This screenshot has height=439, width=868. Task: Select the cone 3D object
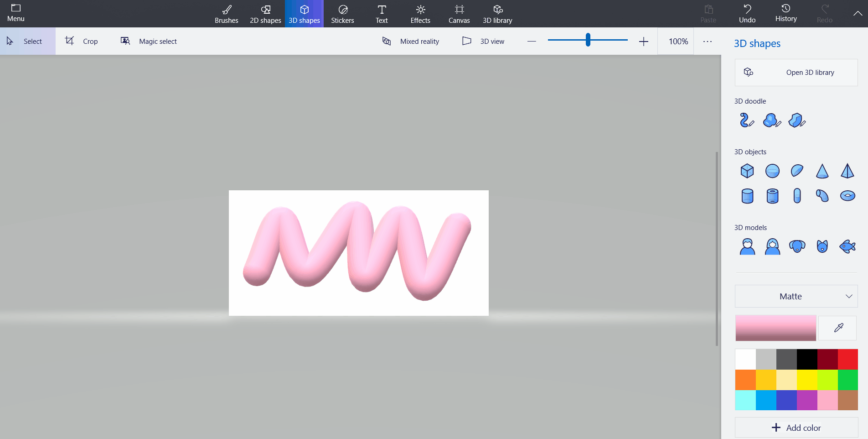(x=822, y=171)
